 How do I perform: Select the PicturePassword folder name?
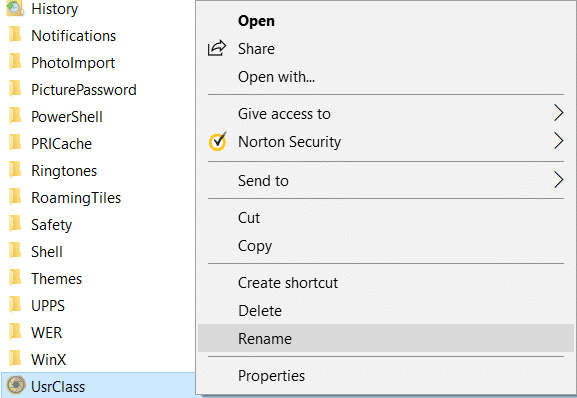tap(84, 90)
